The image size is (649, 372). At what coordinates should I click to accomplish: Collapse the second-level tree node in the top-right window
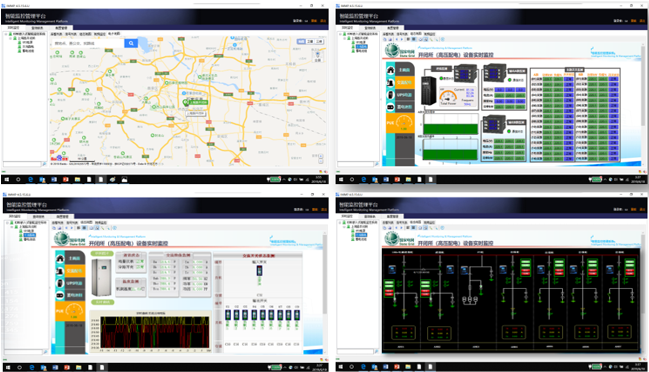point(344,38)
